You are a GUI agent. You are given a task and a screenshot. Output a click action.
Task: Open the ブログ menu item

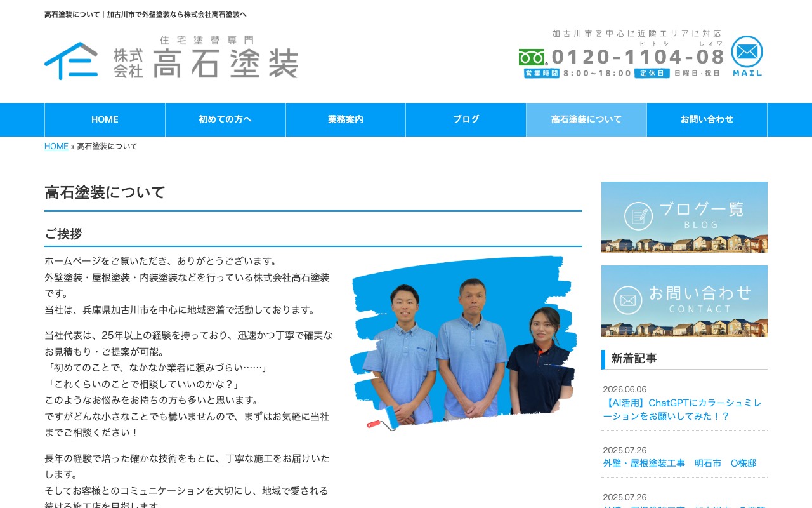pos(466,119)
